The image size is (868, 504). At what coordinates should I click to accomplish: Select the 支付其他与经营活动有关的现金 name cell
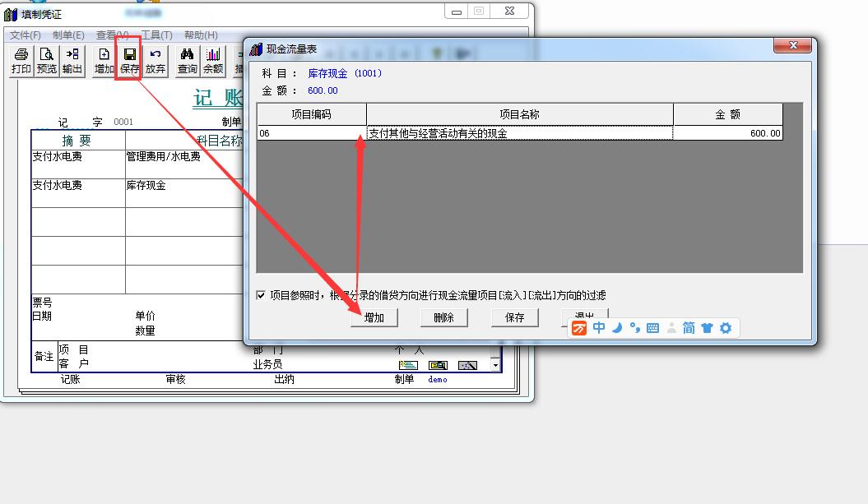coord(520,133)
